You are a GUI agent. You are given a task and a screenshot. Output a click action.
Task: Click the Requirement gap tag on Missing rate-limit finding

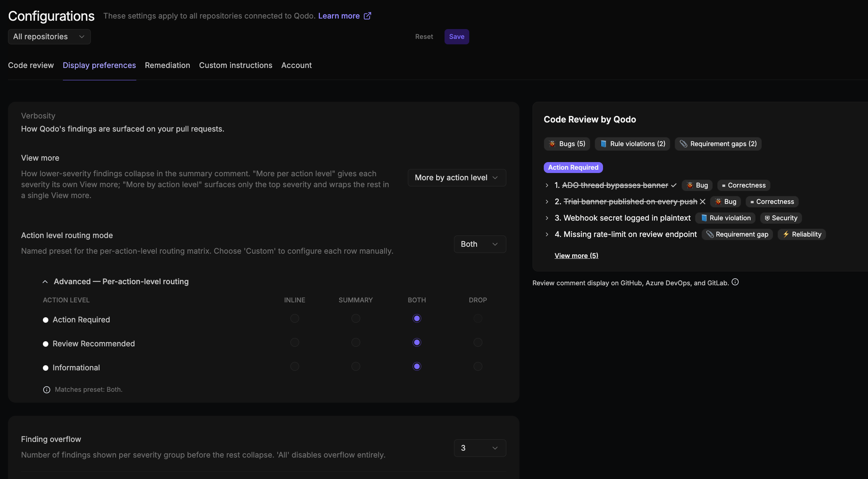point(737,234)
